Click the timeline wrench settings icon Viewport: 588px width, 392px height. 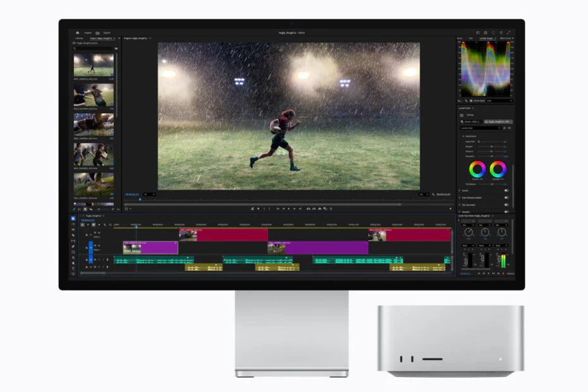click(104, 224)
